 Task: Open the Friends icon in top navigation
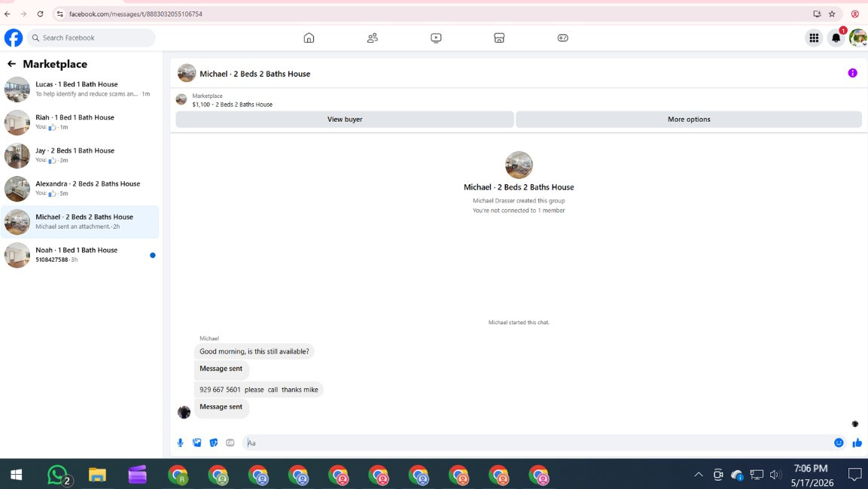(x=373, y=38)
